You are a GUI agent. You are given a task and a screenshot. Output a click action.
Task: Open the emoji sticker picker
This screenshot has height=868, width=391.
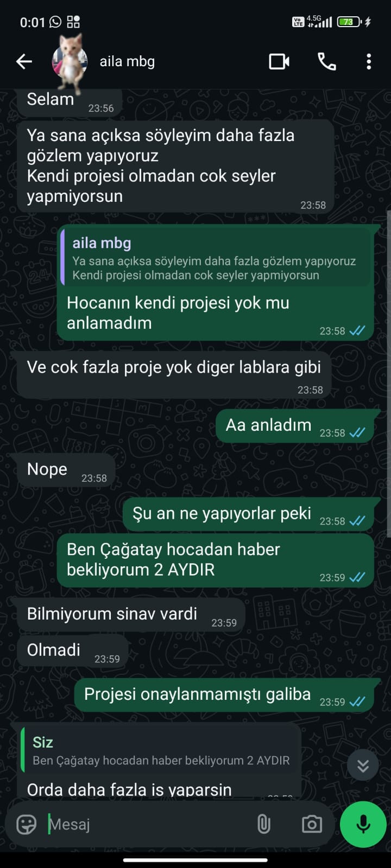[26, 825]
